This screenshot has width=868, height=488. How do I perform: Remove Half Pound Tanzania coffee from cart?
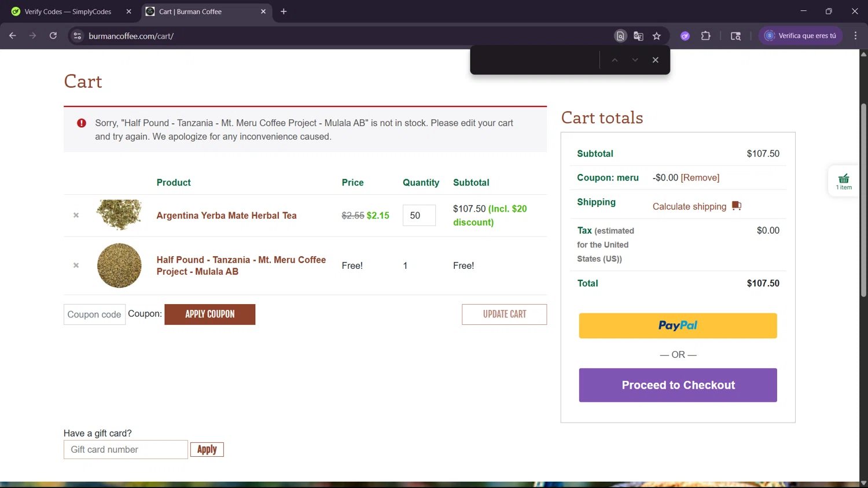(76, 265)
